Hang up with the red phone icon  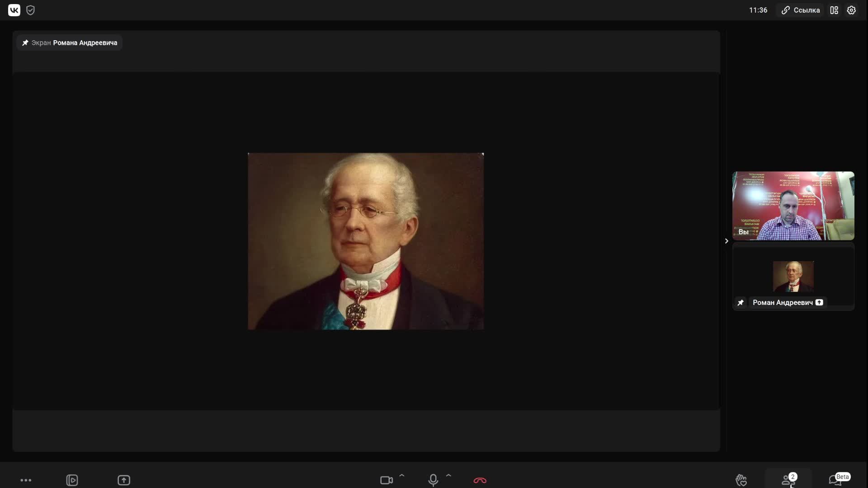coord(480,480)
